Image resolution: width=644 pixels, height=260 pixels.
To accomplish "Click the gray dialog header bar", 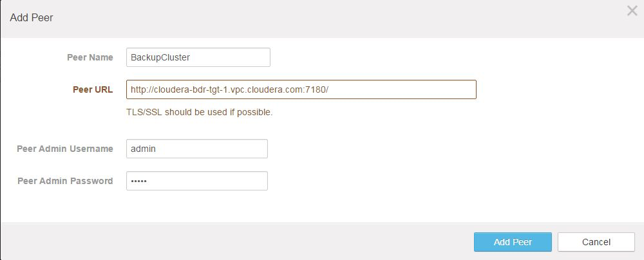I will pyautogui.click(x=322, y=18).
